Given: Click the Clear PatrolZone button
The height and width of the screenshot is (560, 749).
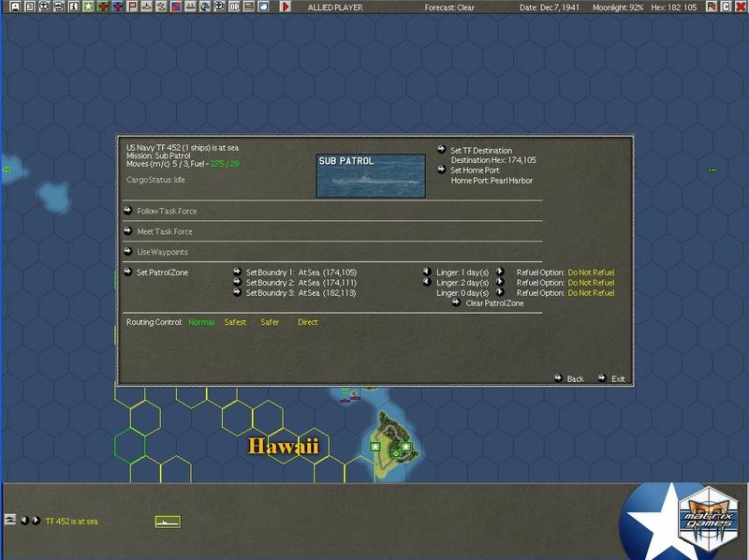Looking at the screenshot, I should (x=493, y=301).
